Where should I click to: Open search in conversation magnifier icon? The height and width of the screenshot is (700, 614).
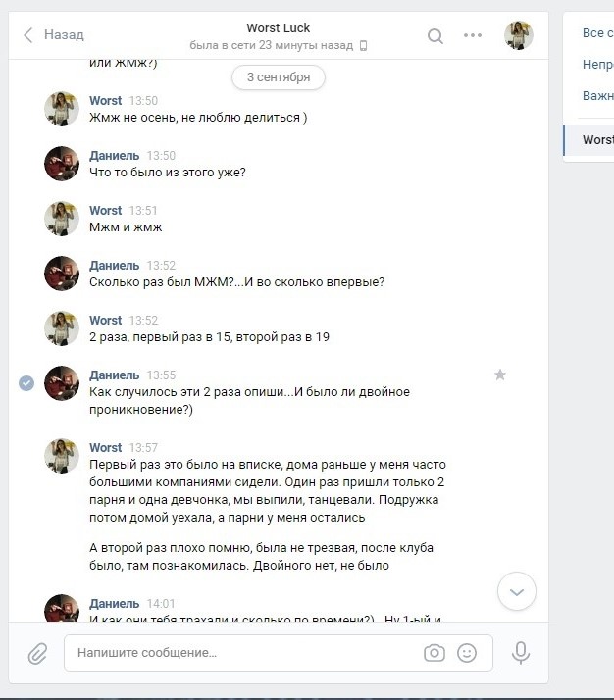click(435, 35)
